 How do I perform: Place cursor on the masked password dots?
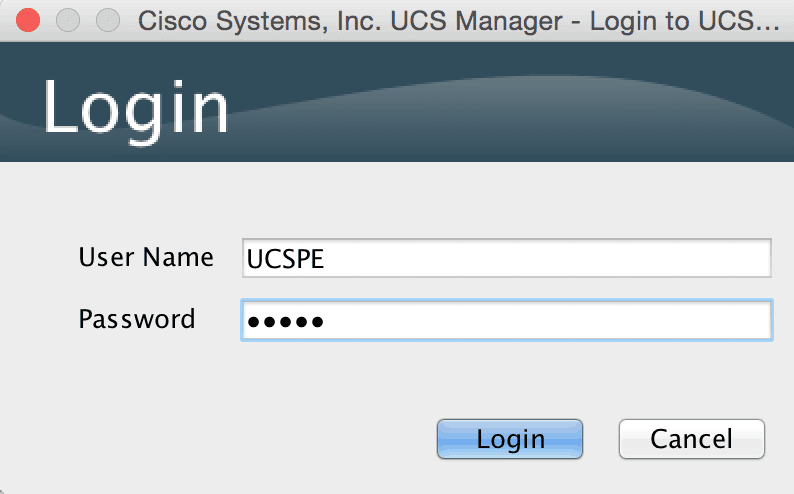[x=285, y=321]
